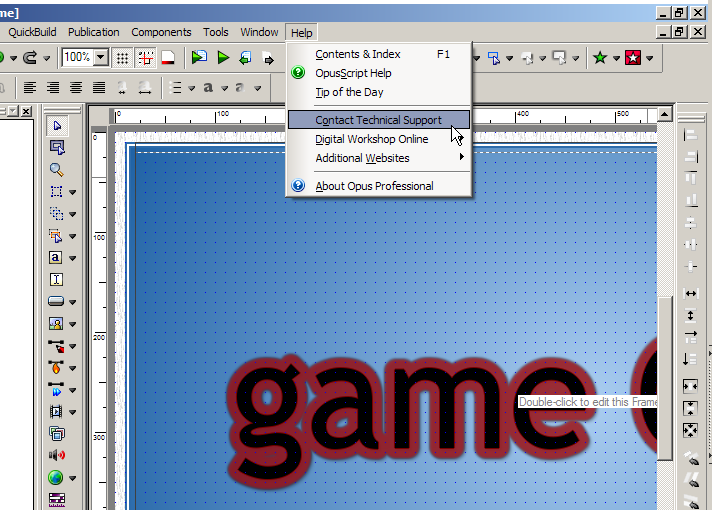Toggle the snap to guides crosshair button

coord(146,58)
